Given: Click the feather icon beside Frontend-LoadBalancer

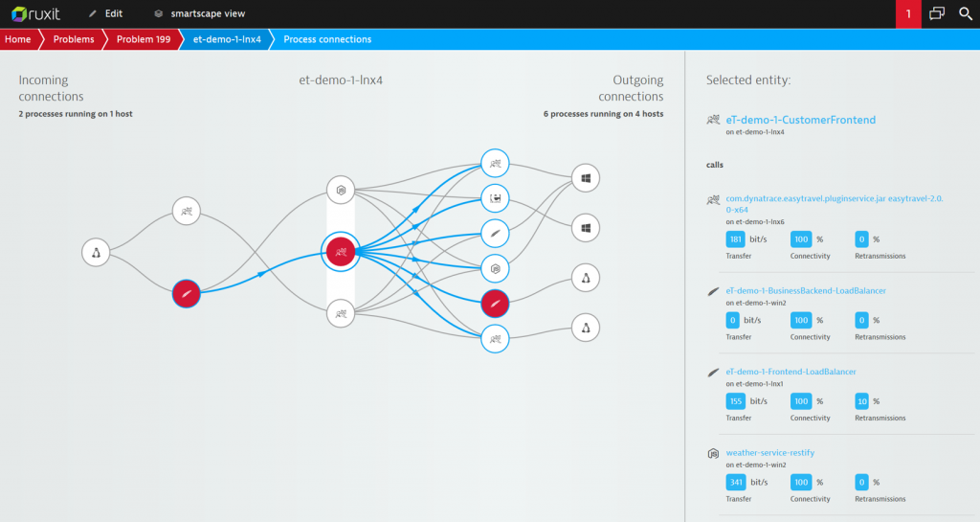Looking at the screenshot, I should click(x=713, y=373).
